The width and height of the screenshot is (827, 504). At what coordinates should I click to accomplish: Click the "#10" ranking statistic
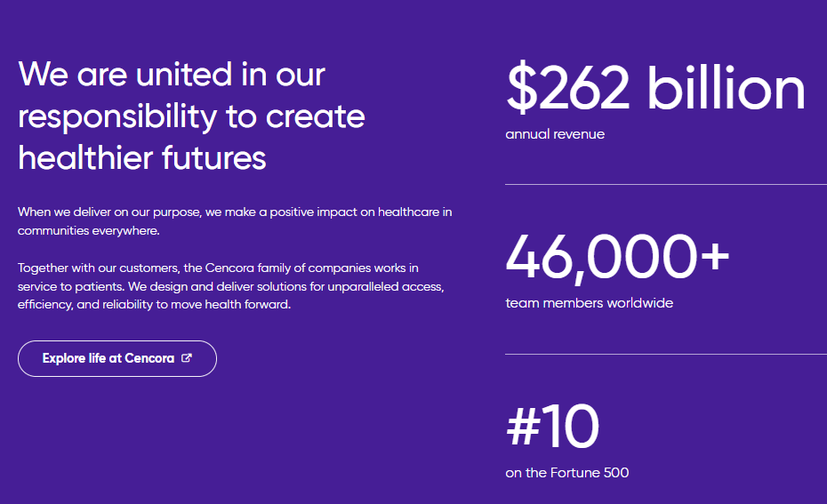[x=552, y=427]
